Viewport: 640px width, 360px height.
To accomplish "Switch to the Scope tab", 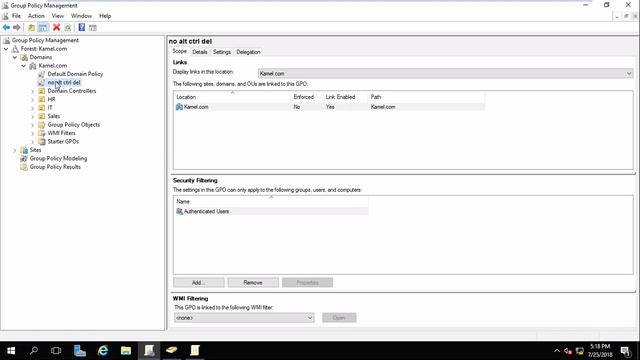I will (x=180, y=51).
